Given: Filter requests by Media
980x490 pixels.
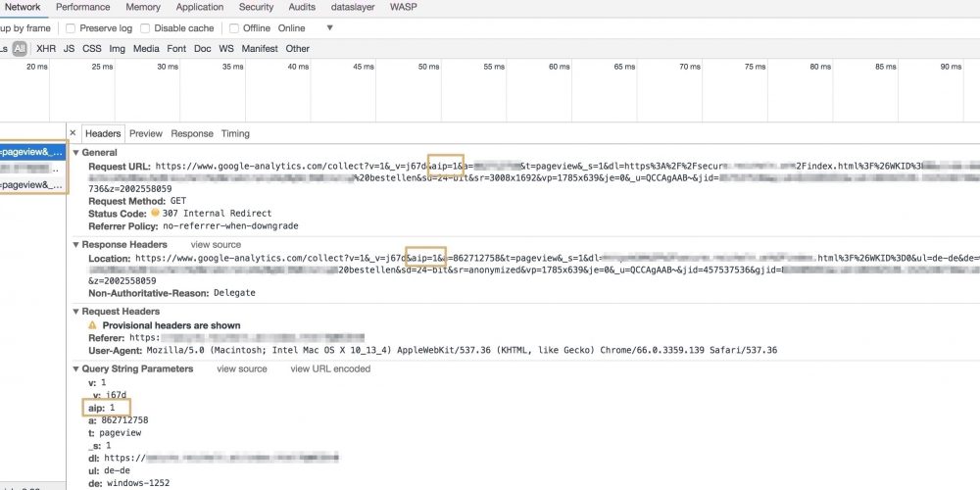Looking at the screenshot, I should (146, 49).
